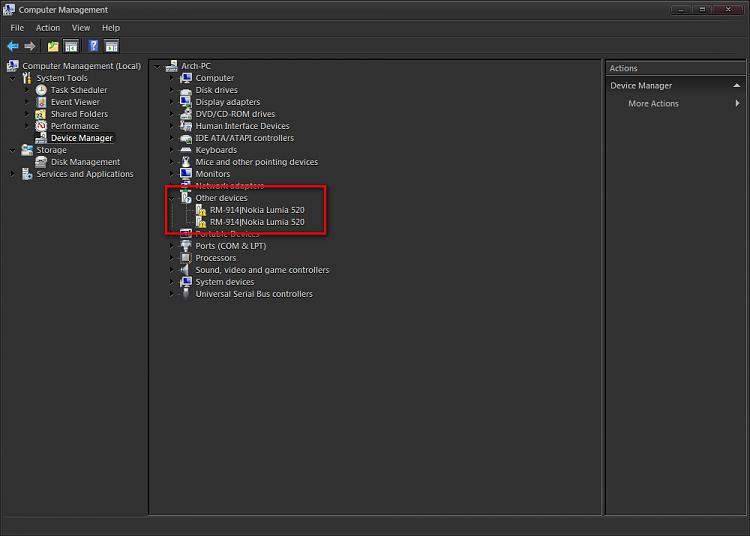Expand the Computer device category
Screen dimensions: 750x536
(x=171, y=78)
